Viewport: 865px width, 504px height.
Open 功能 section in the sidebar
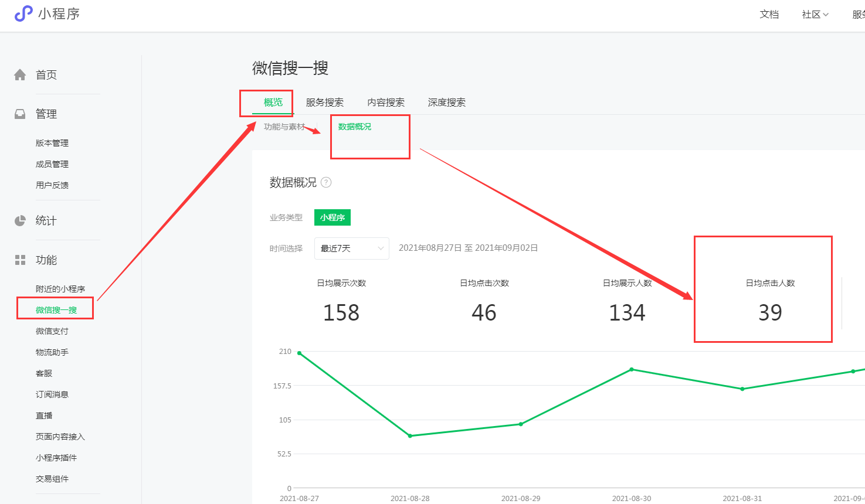click(46, 260)
